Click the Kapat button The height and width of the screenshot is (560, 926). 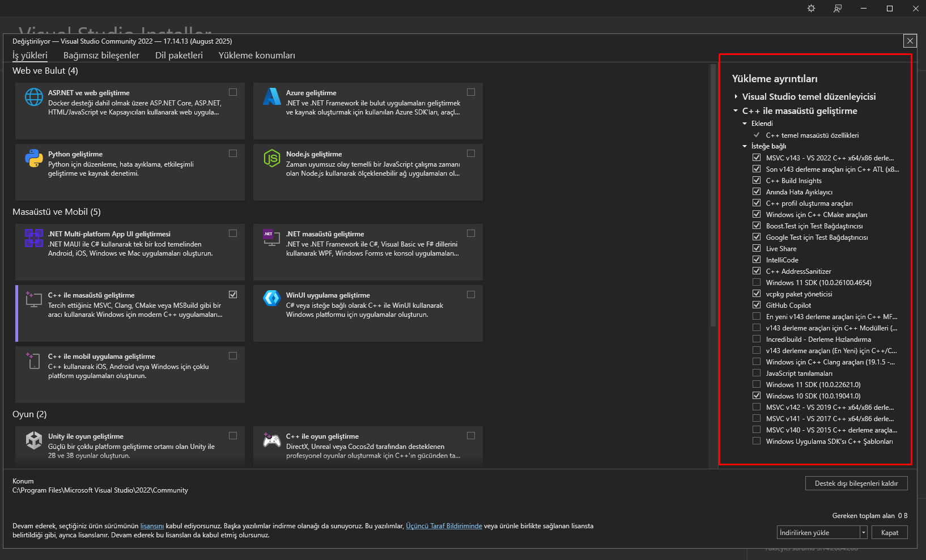(890, 533)
